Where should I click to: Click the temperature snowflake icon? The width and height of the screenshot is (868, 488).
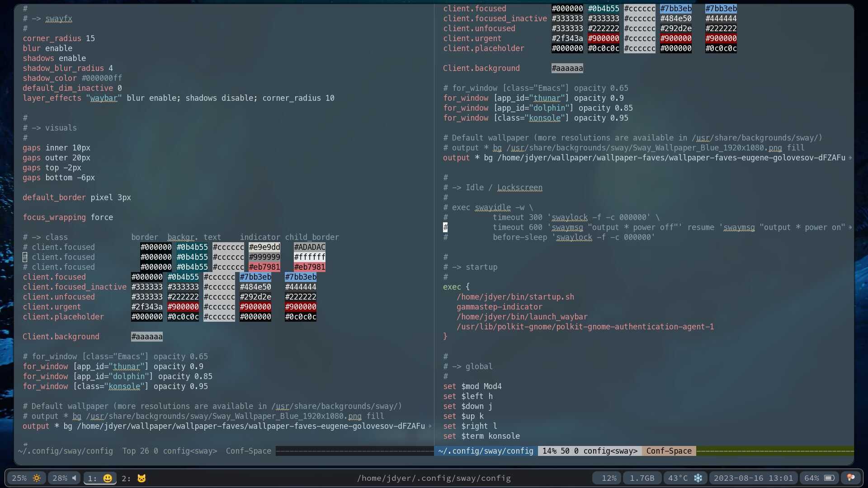coord(698,478)
